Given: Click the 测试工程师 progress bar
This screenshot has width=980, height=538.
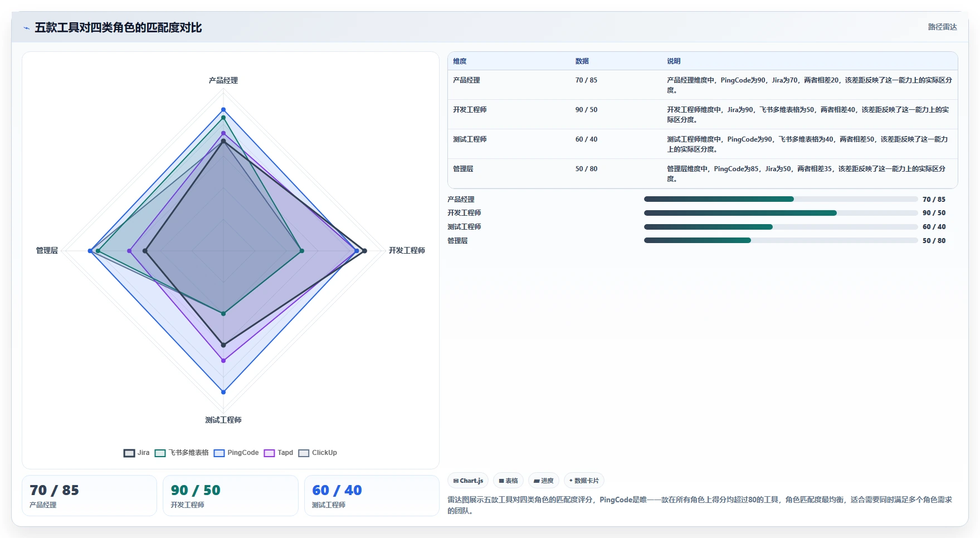Looking at the screenshot, I should (x=781, y=227).
